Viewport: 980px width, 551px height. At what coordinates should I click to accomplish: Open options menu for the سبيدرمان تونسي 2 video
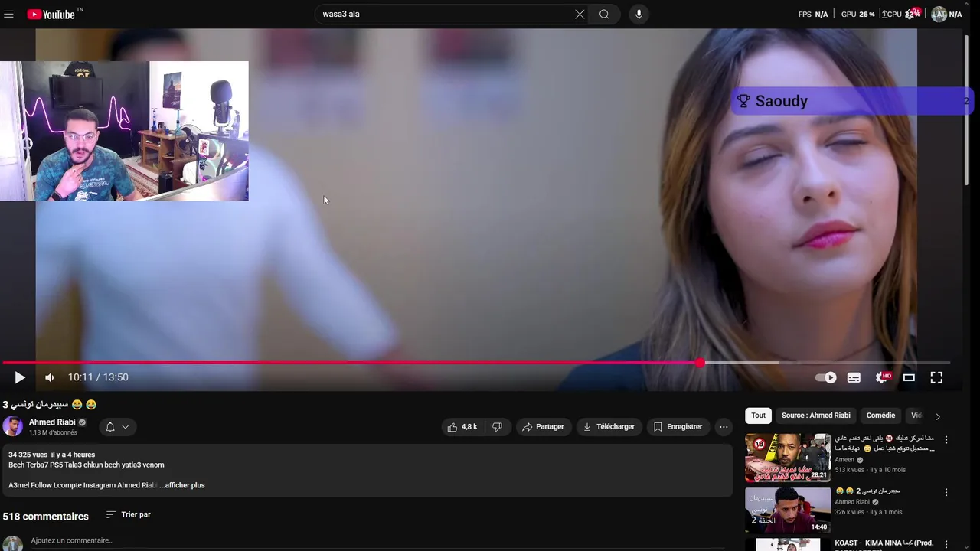pyautogui.click(x=946, y=493)
